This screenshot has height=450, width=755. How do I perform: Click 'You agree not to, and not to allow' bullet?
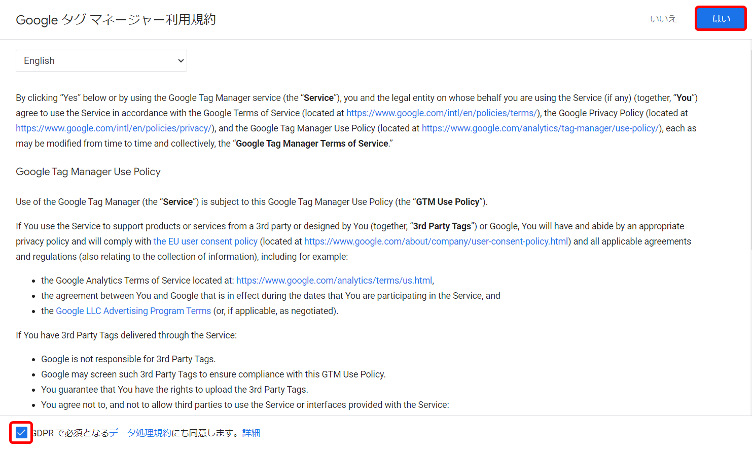point(245,405)
